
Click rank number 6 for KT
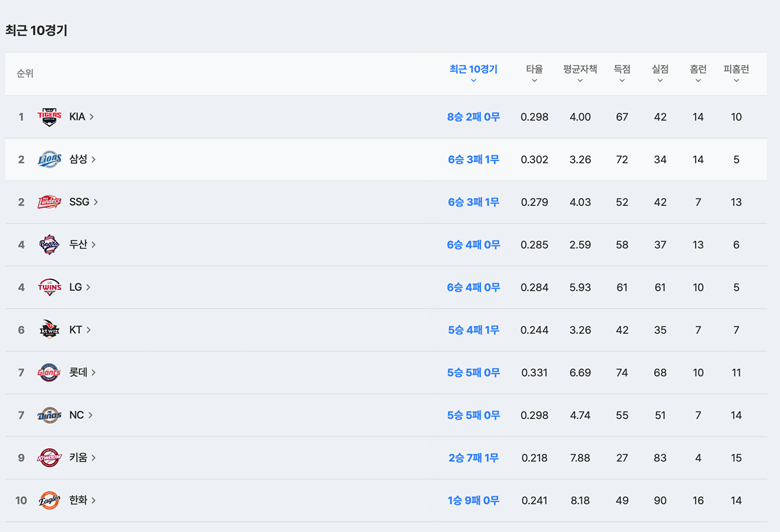(x=21, y=330)
